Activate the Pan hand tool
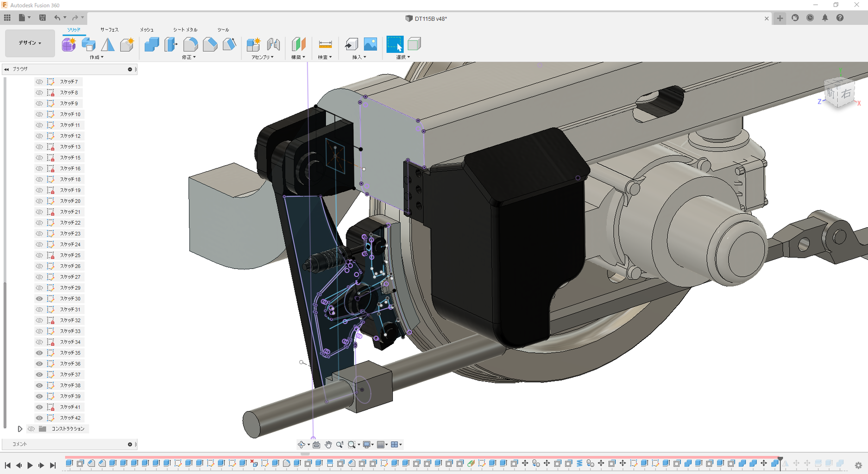868x474 pixels. pyautogui.click(x=328, y=444)
